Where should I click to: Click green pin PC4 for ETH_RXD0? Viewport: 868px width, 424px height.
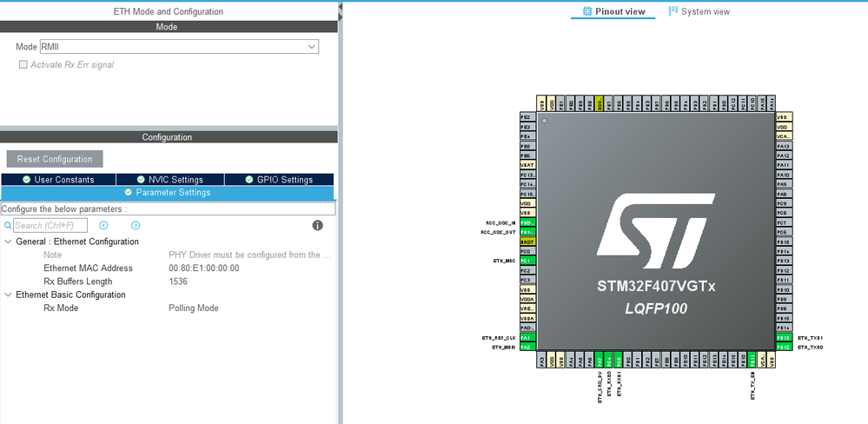tap(608, 360)
